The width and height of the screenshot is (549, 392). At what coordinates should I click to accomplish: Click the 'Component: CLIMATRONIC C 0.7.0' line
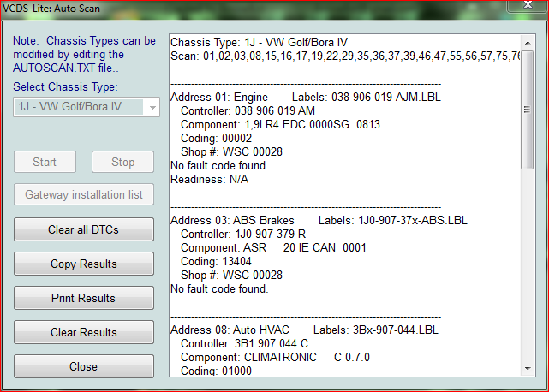[x=275, y=358]
